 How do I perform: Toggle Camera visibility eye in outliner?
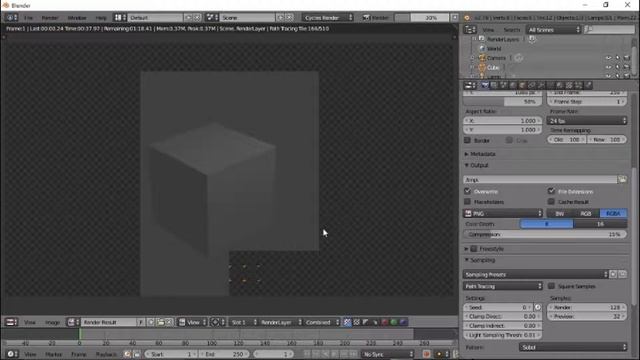click(608, 58)
